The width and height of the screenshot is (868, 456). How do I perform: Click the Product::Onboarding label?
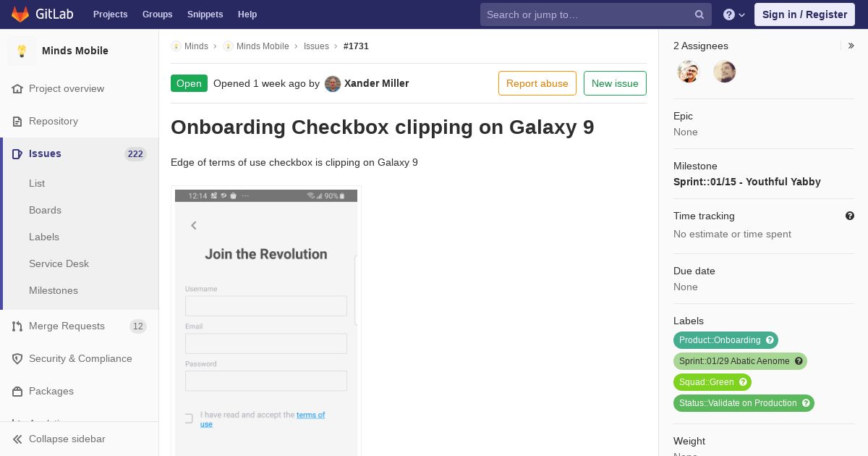tap(720, 340)
